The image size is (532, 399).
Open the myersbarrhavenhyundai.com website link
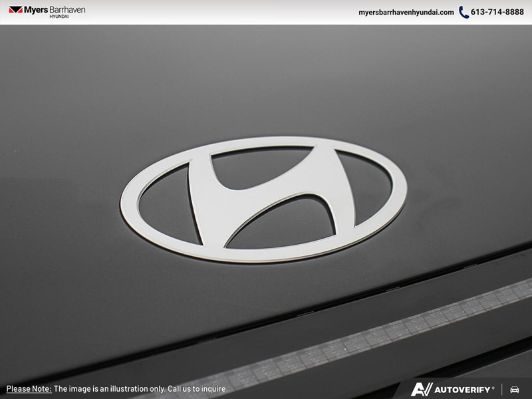point(406,12)
